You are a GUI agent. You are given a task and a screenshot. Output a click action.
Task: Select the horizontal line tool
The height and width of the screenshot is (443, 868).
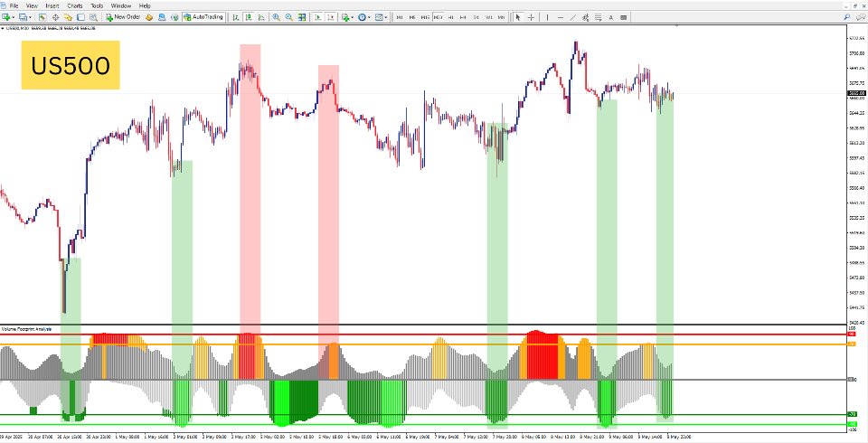click(x=561, y=17)
